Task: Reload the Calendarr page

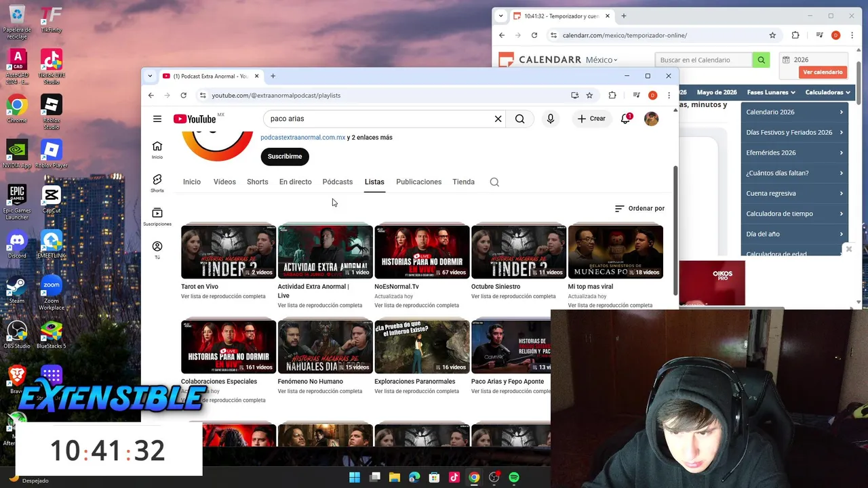Action: pos(534,35)
